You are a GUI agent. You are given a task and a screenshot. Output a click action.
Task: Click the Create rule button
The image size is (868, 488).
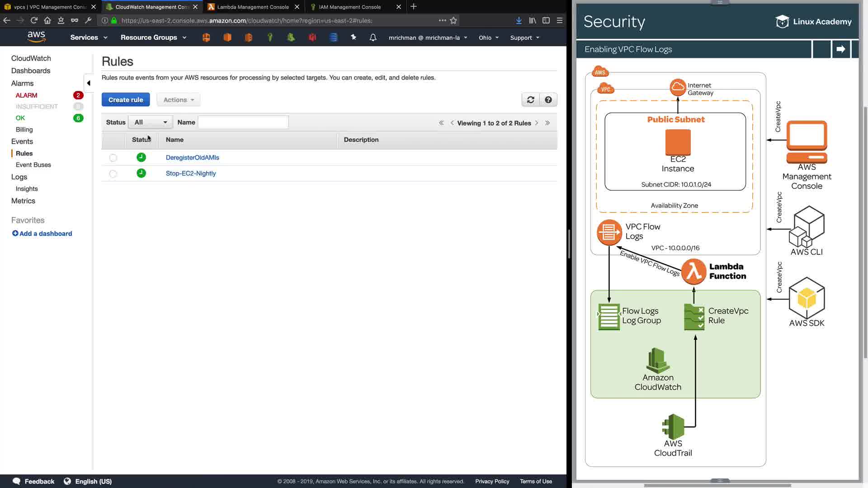pyautogui.click(x=126, y=100)
